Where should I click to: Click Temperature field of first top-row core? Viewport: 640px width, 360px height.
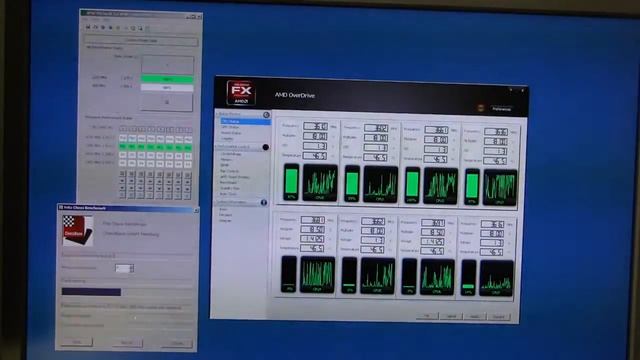[315, 156]
